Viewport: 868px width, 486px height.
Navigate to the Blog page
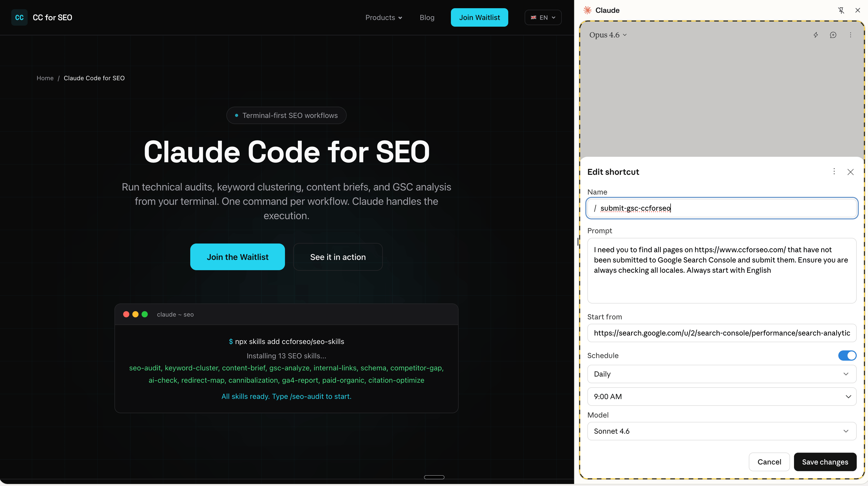click(427, 17)
